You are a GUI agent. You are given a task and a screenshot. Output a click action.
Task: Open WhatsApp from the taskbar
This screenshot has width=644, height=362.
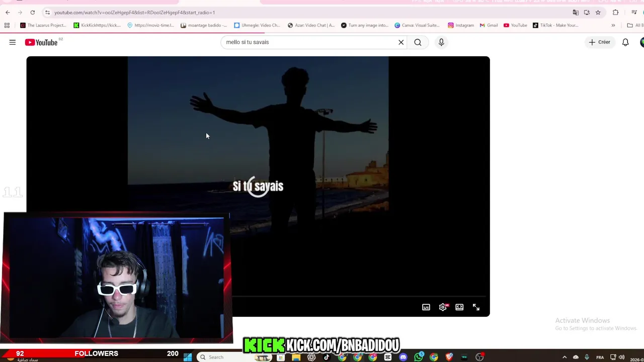click(419, 357)
